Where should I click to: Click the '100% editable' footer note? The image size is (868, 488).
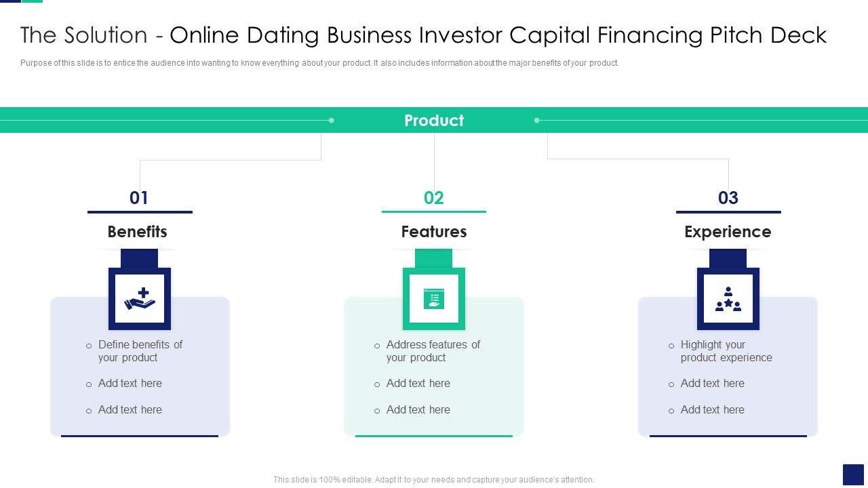[x=434, y=480]
